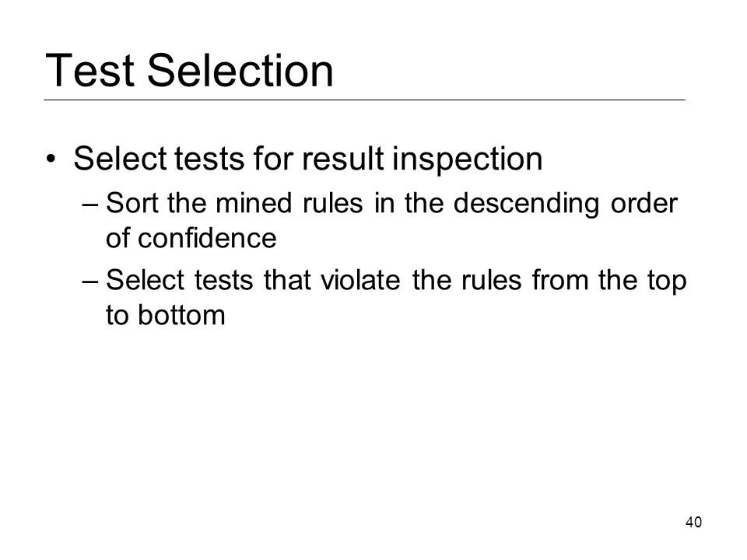Click the word "violate" in the second sub-bullet

[x=360, y=279]
